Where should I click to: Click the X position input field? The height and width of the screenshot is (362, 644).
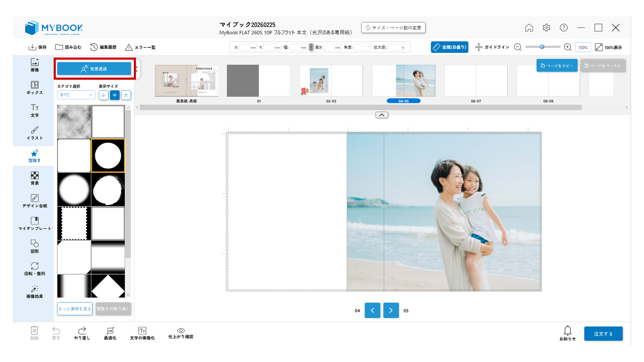(x=248, y=47)
